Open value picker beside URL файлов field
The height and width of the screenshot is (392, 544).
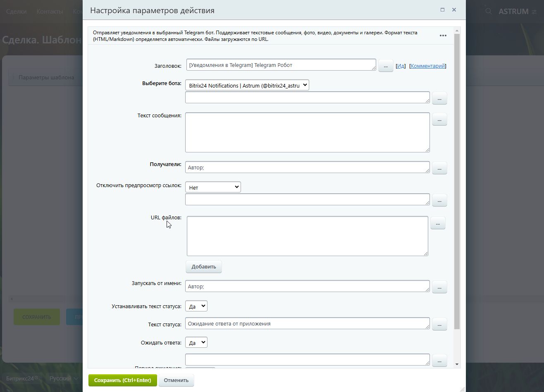point(437,223)
